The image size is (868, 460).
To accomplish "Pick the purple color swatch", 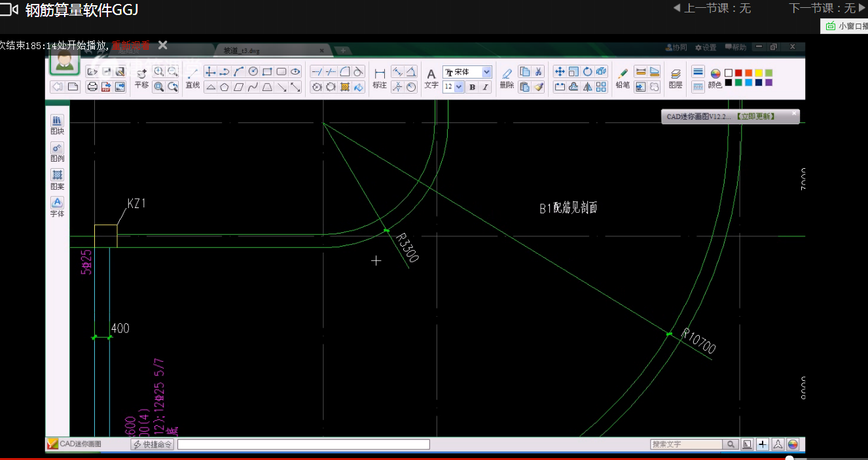I will pyautogui.click(x=769, y=82).
